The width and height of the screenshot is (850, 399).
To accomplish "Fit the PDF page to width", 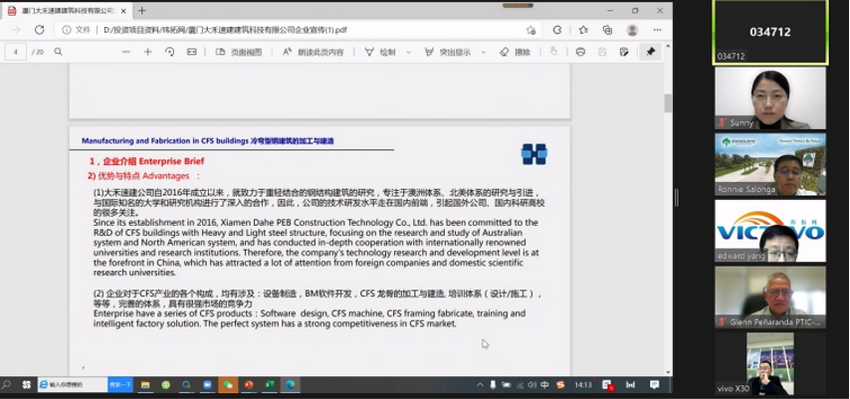I will (x=191, y=52).
